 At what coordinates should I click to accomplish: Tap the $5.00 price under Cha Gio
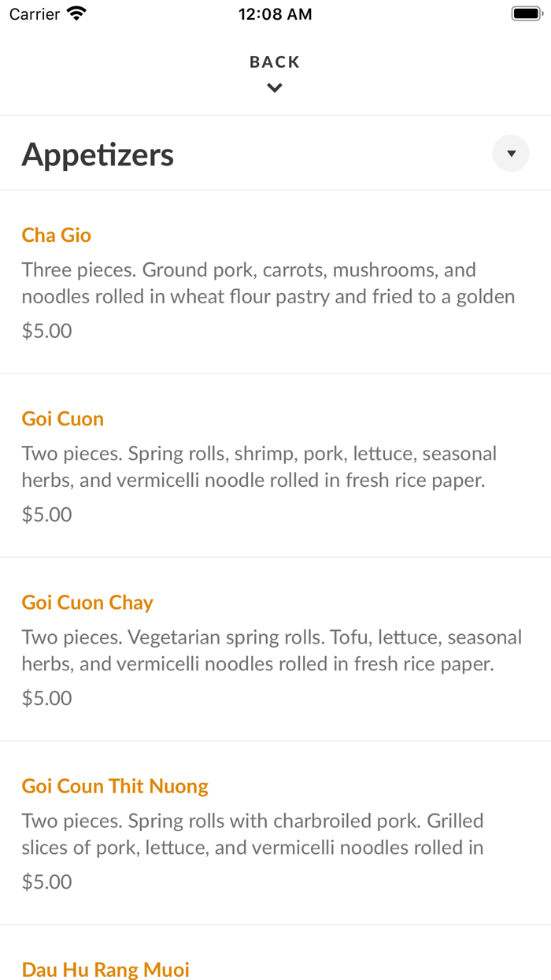click(46, 331)
